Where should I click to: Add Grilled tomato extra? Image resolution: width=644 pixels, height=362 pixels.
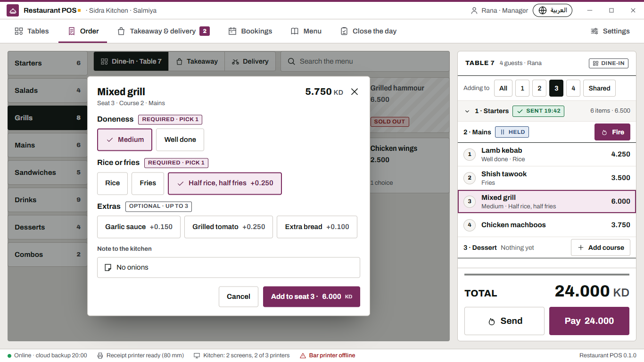(x=229, y=227)
